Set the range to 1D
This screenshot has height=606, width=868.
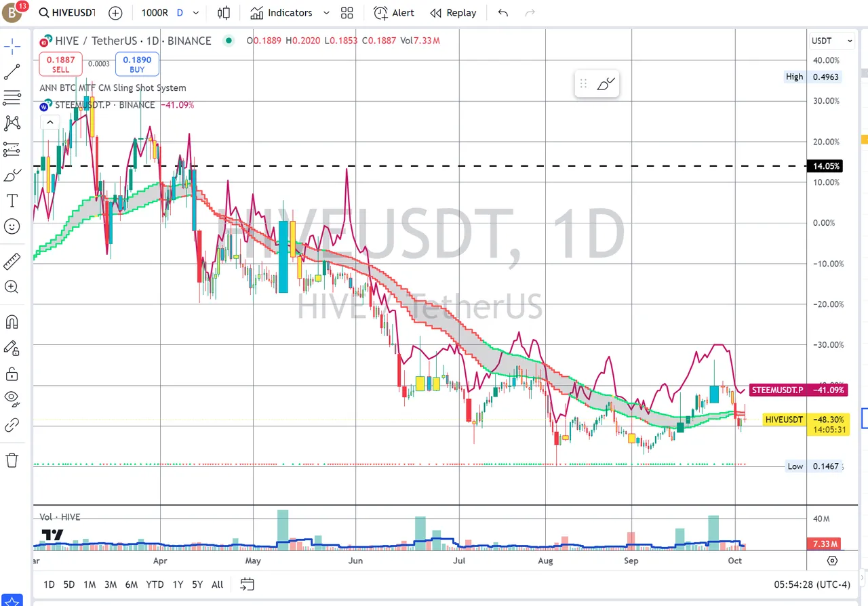[49, 584]
